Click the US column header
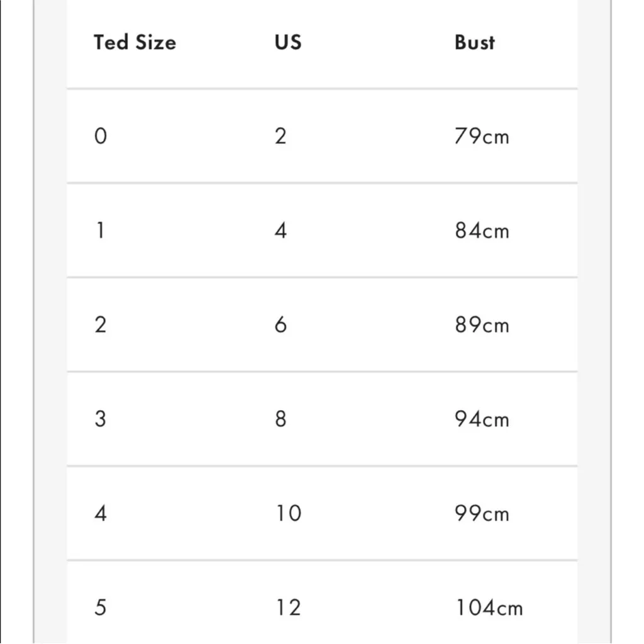The image size is (644, 644). coord(288,43)
